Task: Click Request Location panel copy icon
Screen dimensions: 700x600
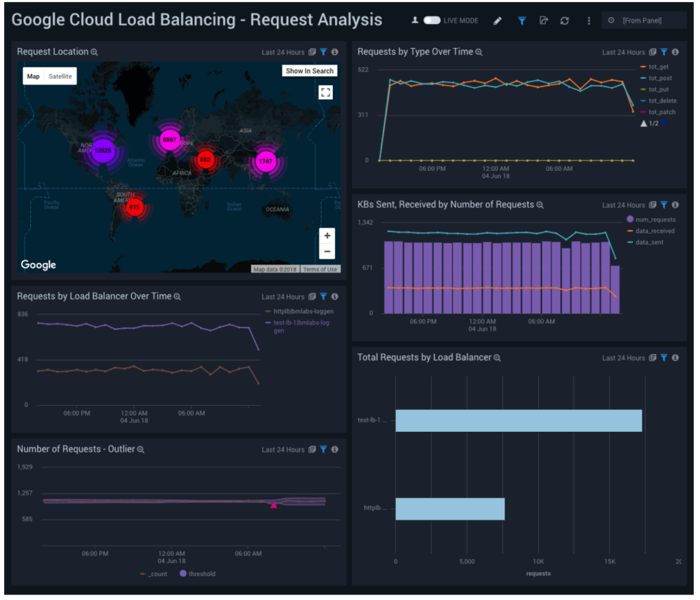Action: click(312, 52)
